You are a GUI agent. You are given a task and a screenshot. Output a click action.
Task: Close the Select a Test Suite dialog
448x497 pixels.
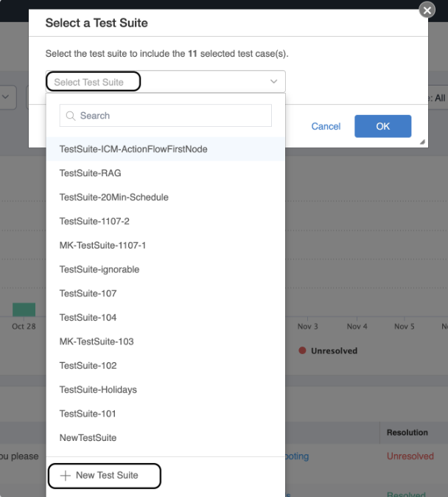point(427,10)
